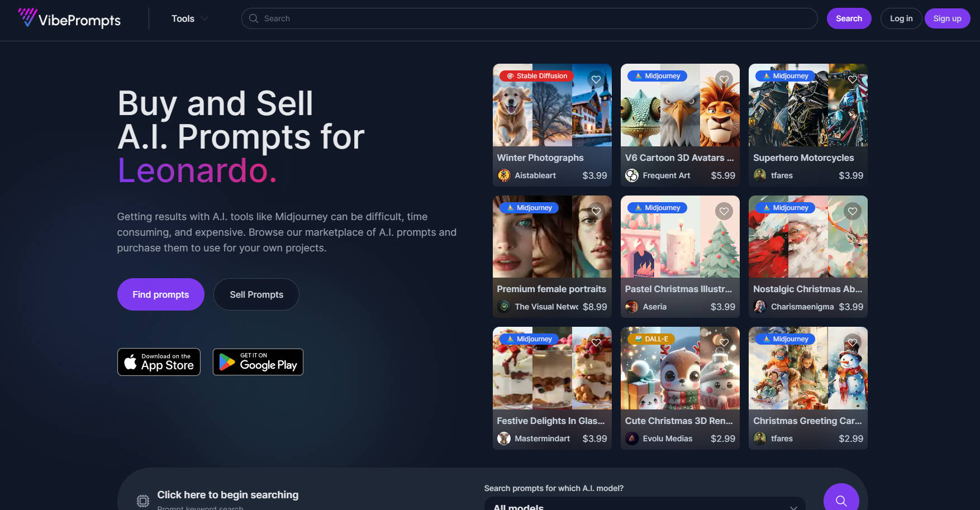Favorite the Winter Photographs prompt heart
The image size is (980, 510).
point(596,79)
